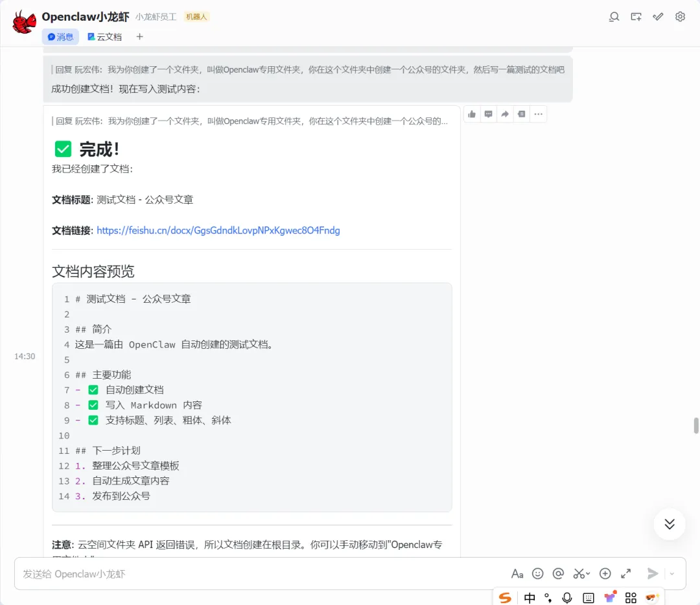Image resolution: width=700 pixels, height=605 pixels.
Task: Click code line '## 下一步计划'
Action: (108, 451)
